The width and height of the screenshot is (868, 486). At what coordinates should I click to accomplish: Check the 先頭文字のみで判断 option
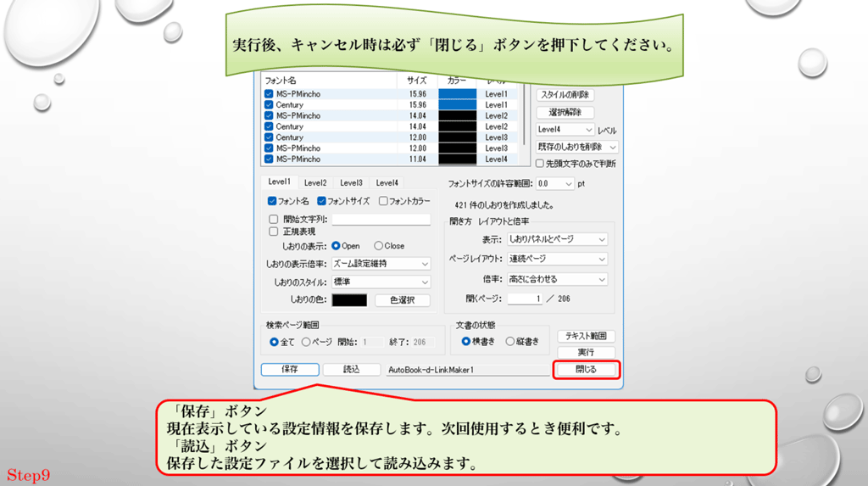point(540,164)
